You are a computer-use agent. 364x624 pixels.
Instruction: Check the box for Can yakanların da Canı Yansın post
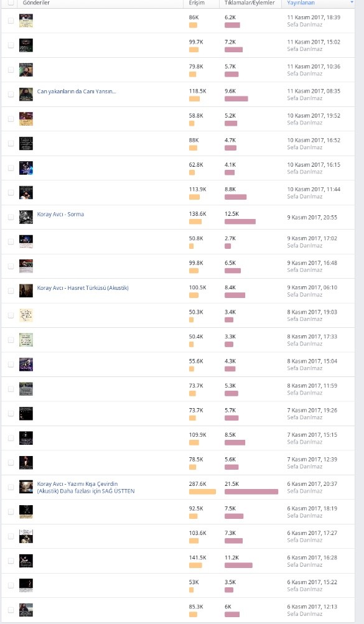tap(11, 95)
